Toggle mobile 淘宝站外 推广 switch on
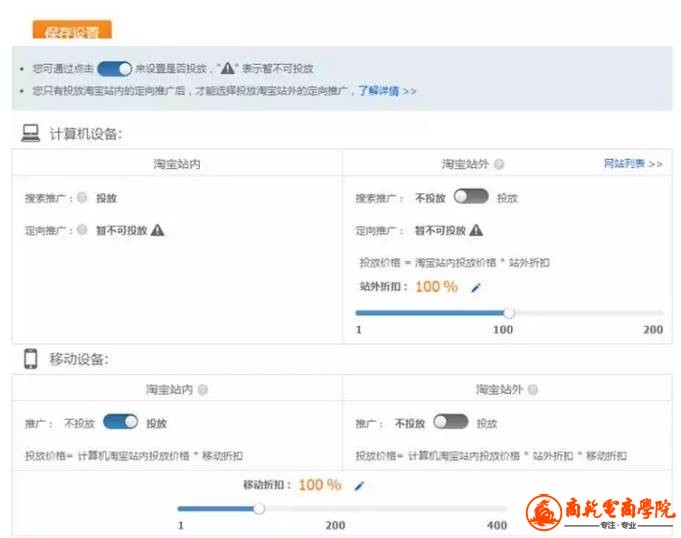This screenshot has height=538, width=681. pyautogui.click(x=451, y=422)
